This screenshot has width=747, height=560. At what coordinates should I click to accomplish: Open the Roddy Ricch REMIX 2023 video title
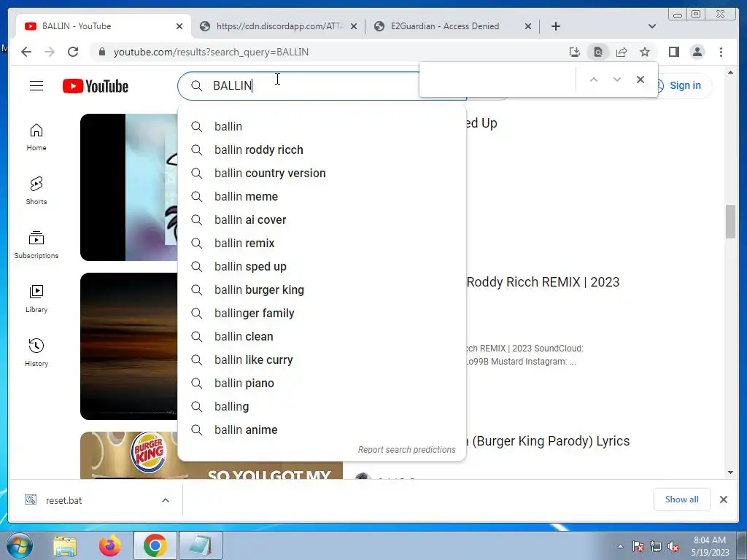543,282
